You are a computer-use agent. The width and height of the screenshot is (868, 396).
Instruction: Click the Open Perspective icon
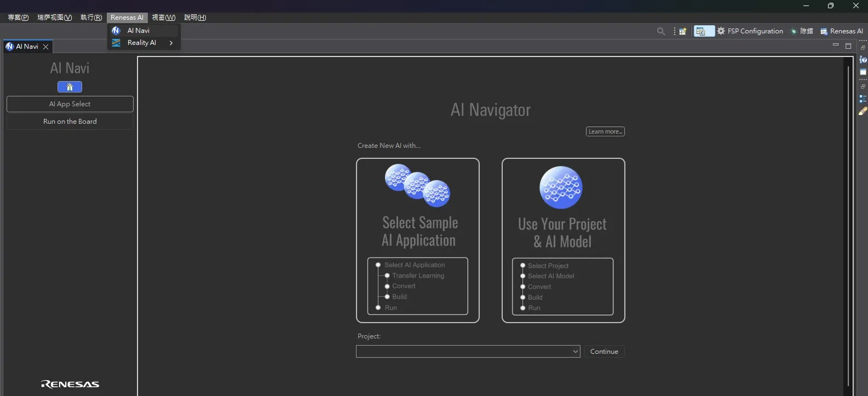click(682, 31)
